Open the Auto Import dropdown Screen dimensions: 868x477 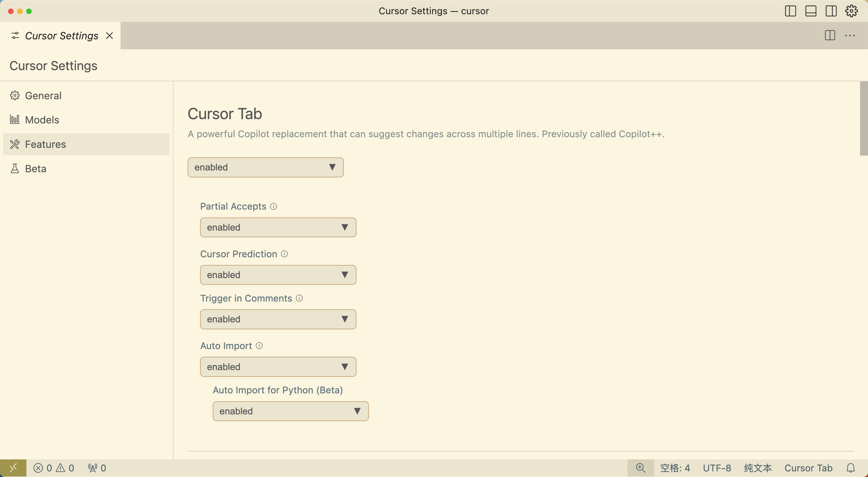[x=278, y=367]
